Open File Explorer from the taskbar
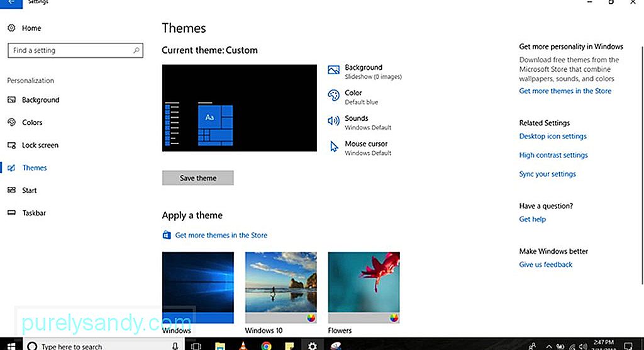 [220, 346]
